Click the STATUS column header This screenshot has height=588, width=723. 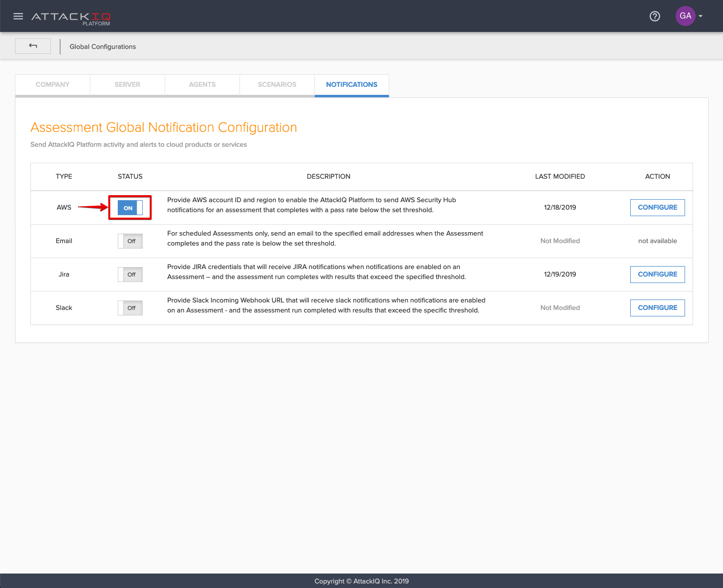(x=130, y=176)
